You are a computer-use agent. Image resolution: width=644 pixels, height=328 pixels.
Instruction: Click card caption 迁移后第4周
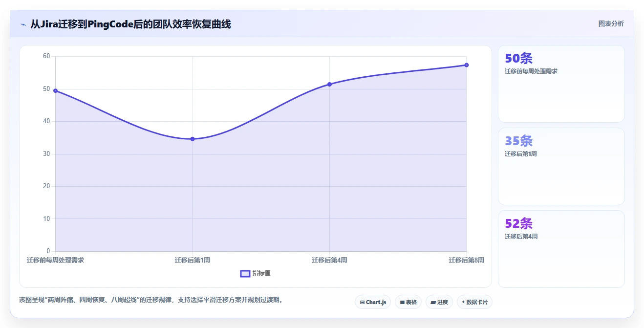(521, 237)
